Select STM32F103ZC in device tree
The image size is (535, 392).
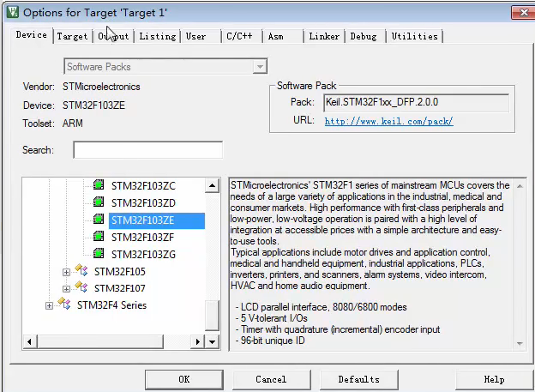(143, 186)
